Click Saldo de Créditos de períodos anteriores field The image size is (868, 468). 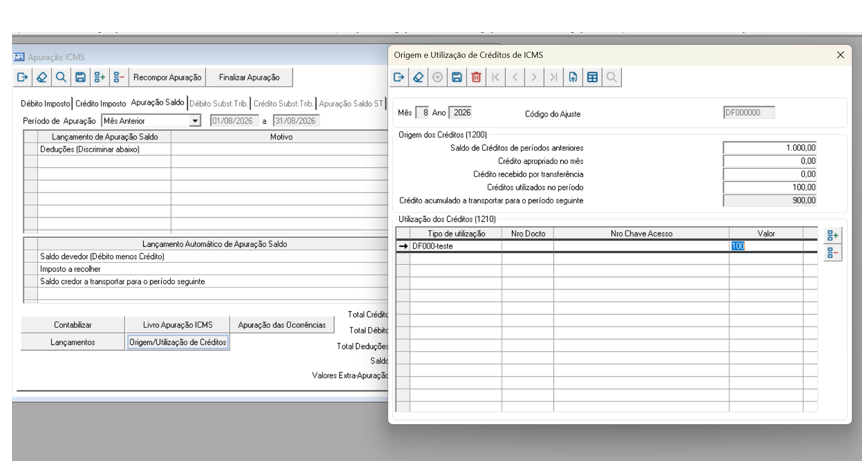click(769, 148)
